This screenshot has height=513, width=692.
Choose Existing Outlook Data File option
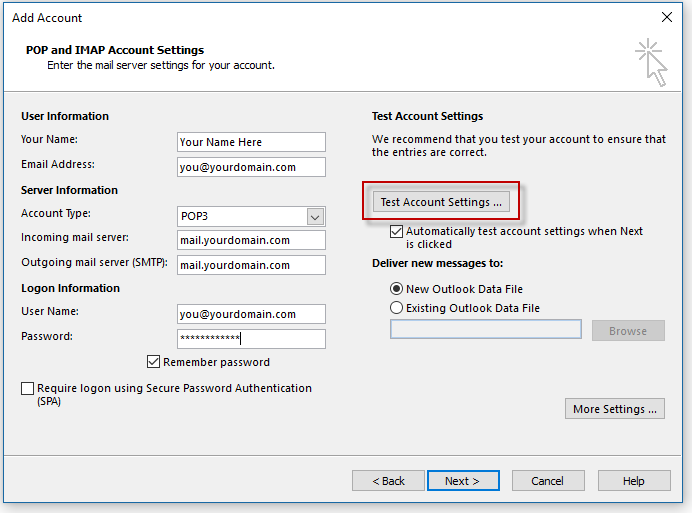(x=397, y=308)
